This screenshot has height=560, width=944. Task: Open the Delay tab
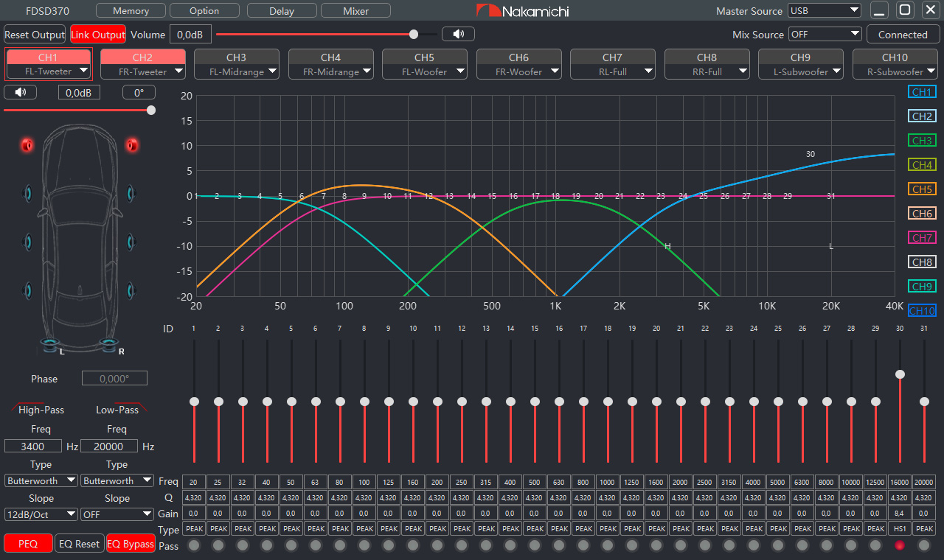(282, 11)
